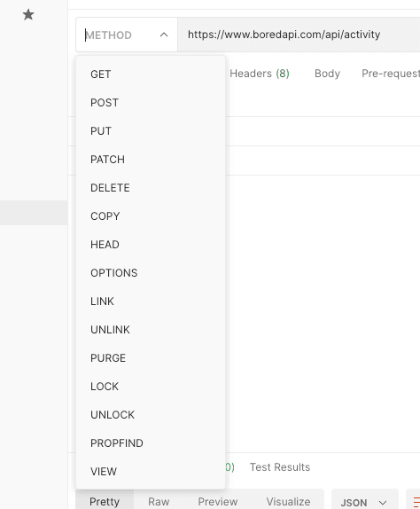Choose OPTIONS method entry

click(151, 273)
